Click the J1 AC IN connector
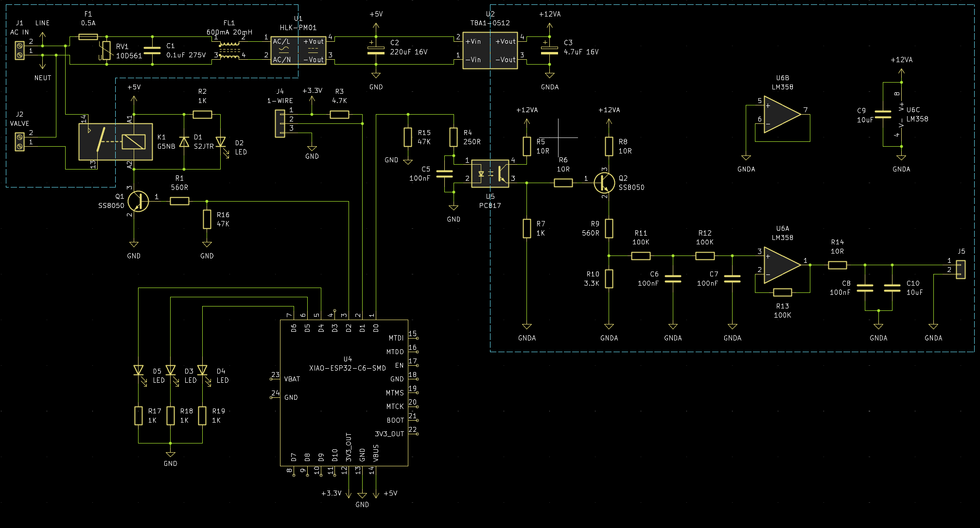 click(x=19, y=51)
